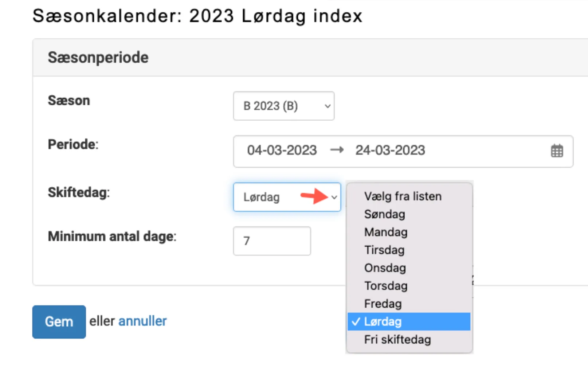Open the calendar date picker icon
The height and width of the screenshot is (371, 588).
coord(557,151)
